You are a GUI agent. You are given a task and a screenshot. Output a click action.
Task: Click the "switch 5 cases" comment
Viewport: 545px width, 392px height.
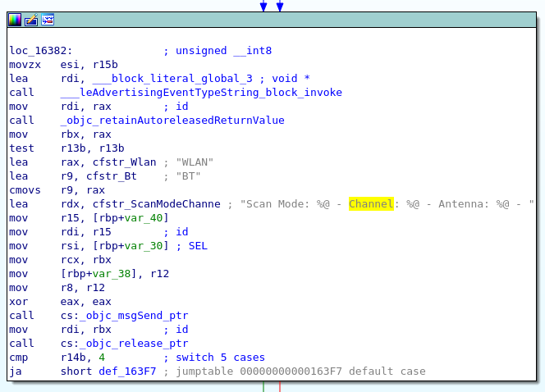214,358
